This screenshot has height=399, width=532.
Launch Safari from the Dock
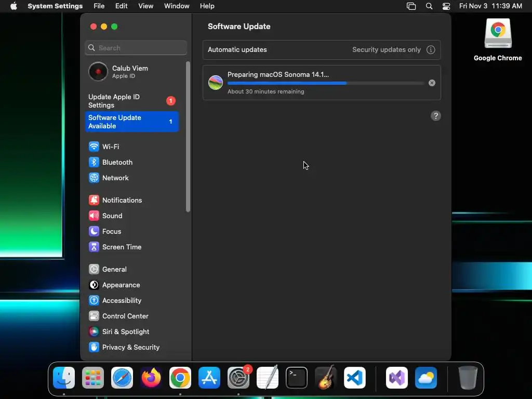(x=122, y=378)
